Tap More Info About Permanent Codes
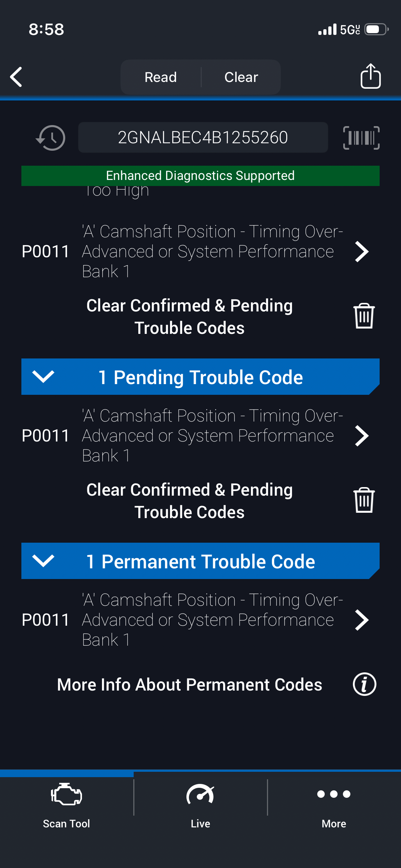 pyautogui.click(x=190, y=684)
